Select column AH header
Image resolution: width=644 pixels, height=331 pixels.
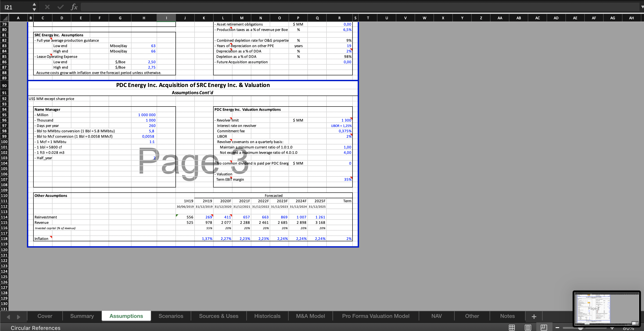tap(631, 18)
